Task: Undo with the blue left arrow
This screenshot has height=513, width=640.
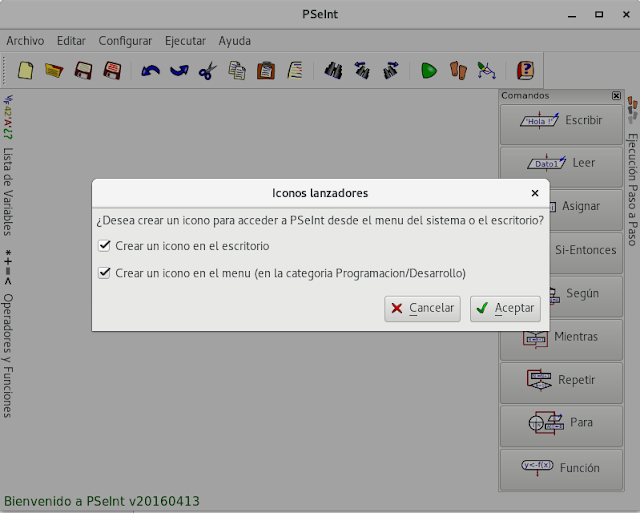Action: coord(150,71)
